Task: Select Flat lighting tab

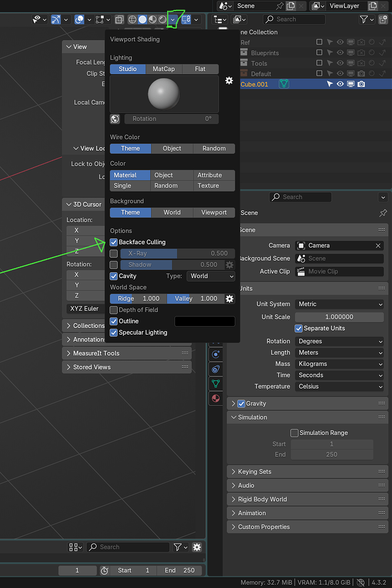Action: (x=200, y=69)
